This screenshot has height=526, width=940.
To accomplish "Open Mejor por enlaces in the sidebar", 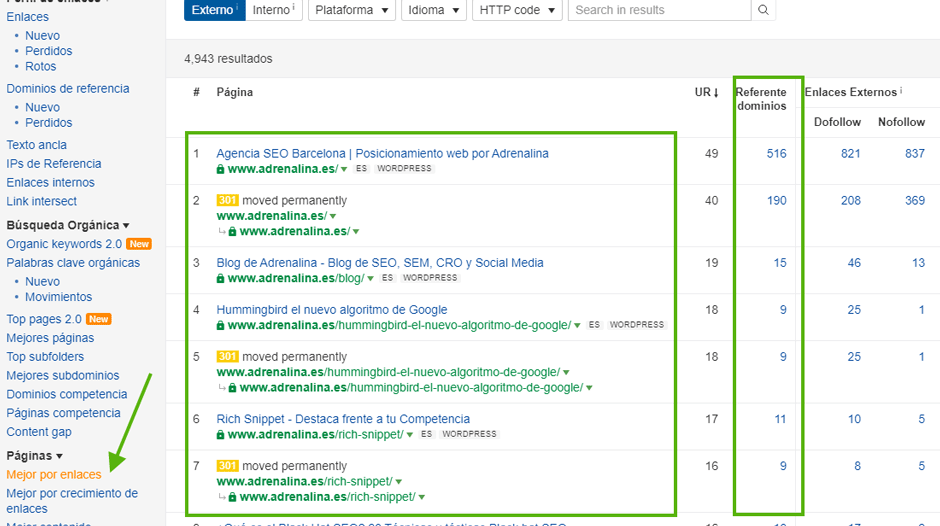I will 54,475.
